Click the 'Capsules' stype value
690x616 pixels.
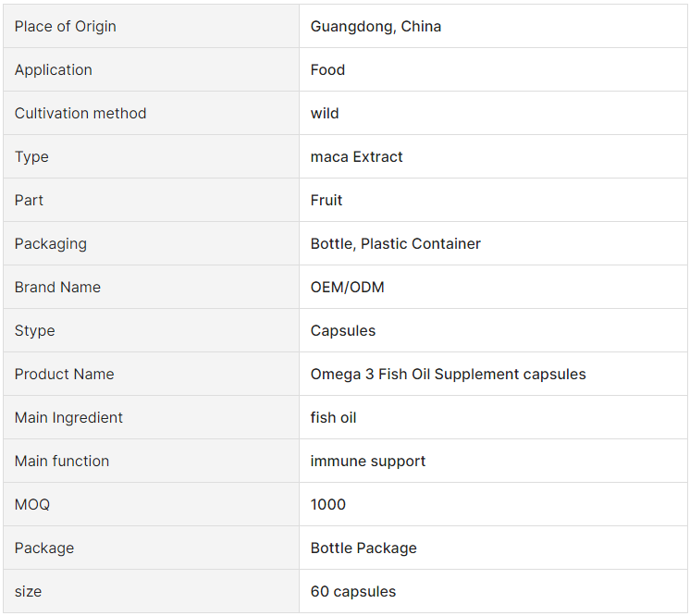pyautogui.click(x=343, y=331)
